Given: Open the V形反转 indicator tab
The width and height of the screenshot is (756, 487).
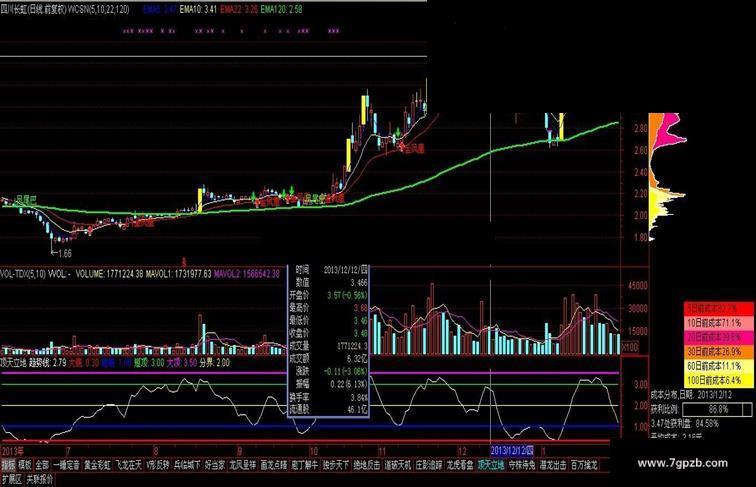Looking at the screenshot, I should tap(158, 465).
